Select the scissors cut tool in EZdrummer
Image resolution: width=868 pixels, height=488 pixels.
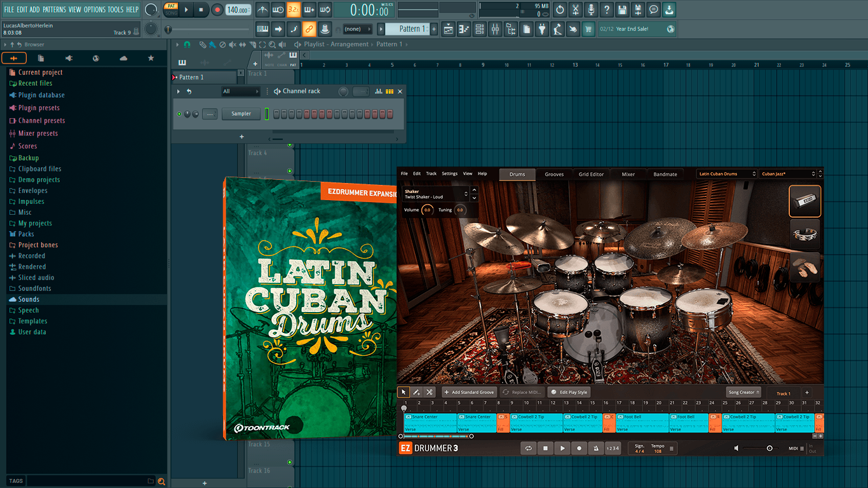(x=430, y=392)
